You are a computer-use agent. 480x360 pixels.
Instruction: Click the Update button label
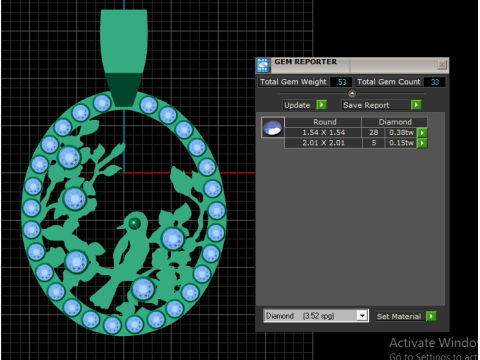(297, 105)
